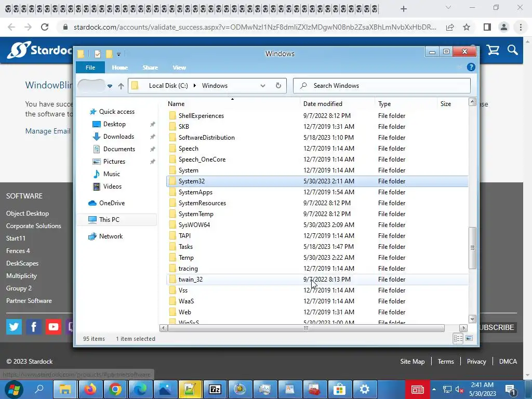Open Privacy footer link

[x=476, y=362]
